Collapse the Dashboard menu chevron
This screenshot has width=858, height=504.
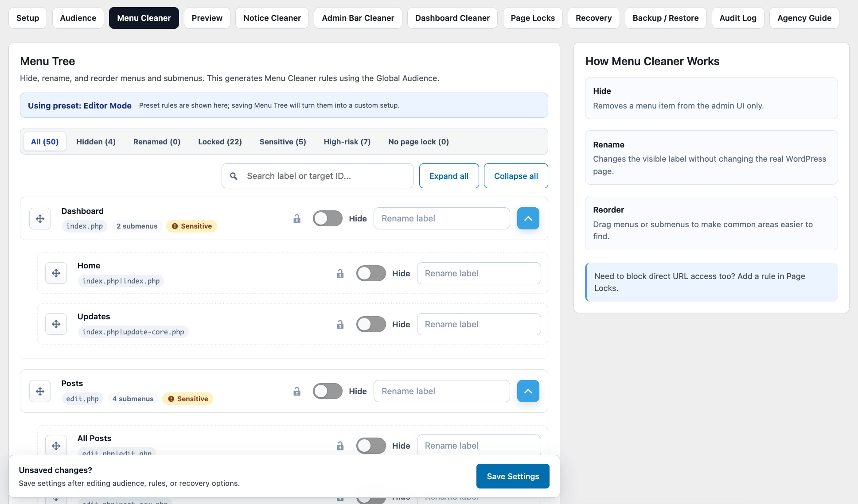(528, 218)
